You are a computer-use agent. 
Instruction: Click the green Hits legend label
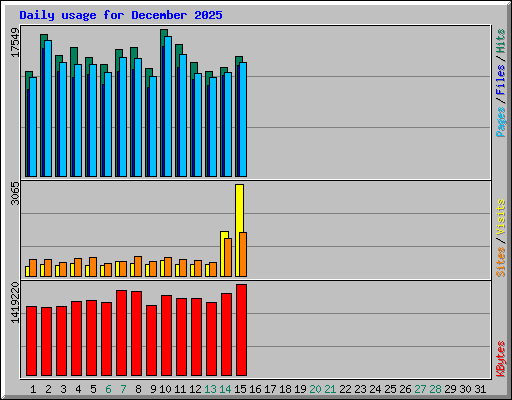click(501, 41)
